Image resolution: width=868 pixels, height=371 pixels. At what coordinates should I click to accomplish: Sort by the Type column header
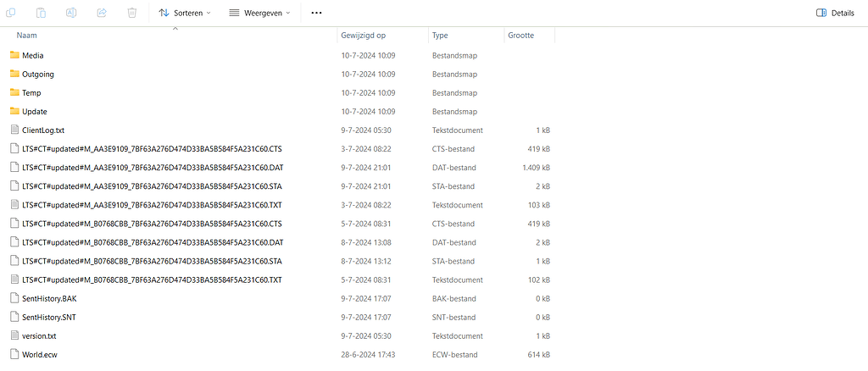point(440,35)
